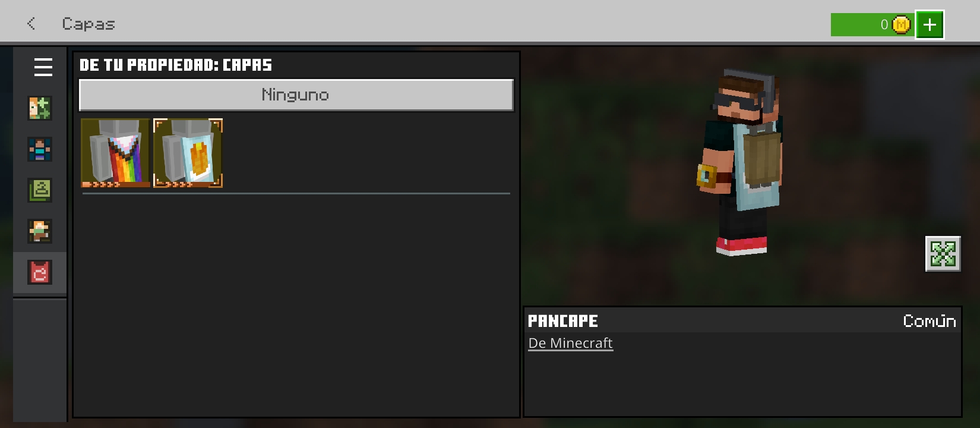Open the emotes sidebar icon with running Alex
This screenshot has width=980, height=428.
click(x=40, y=231)
